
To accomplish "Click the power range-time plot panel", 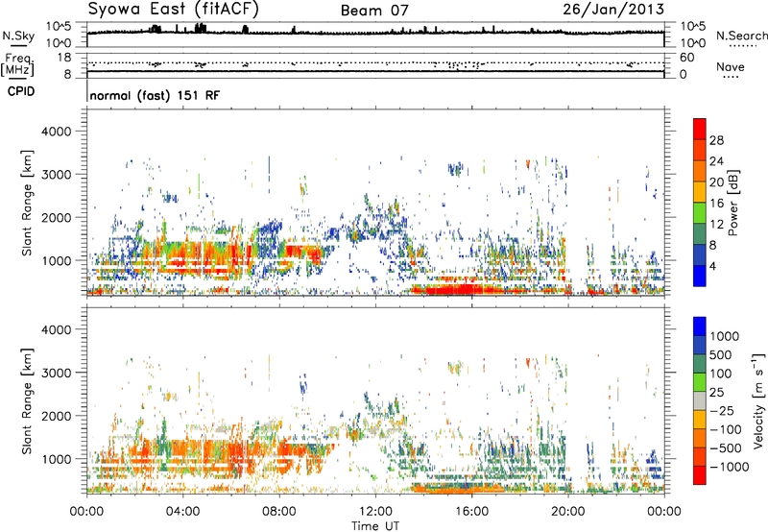I will coord(375,203).
